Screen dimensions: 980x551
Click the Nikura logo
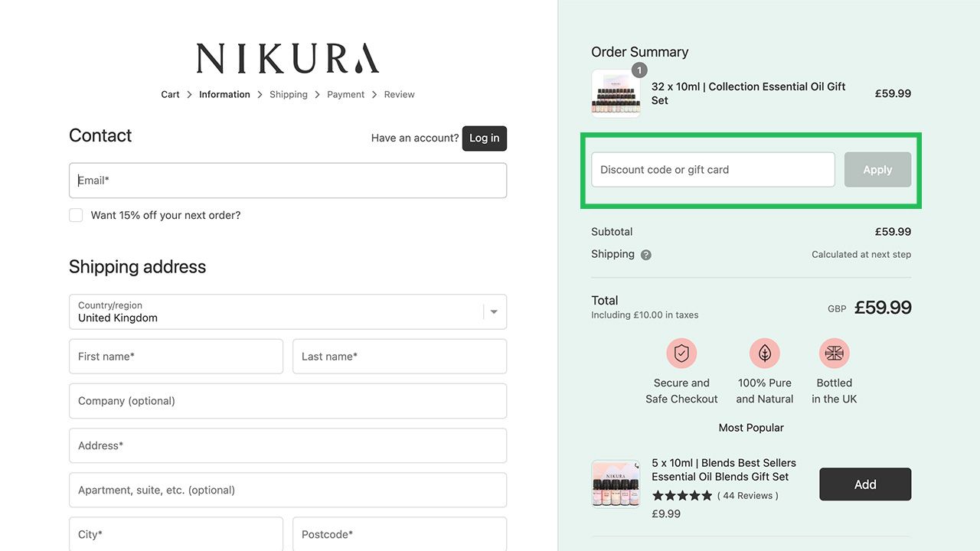pyautogui.click(x=288, y=58)
